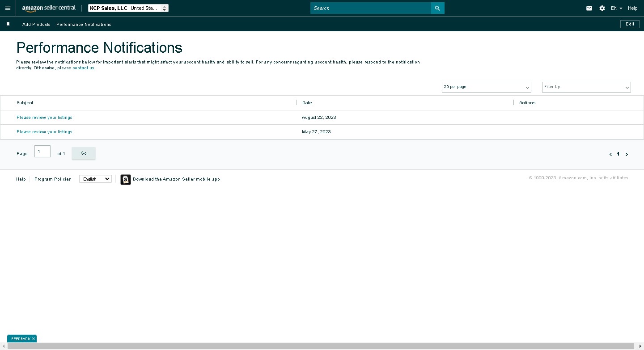This screenshot has width=644, height=350.
Task: Click the horizontal scrollbar right arrow
Action: point(640,346)
